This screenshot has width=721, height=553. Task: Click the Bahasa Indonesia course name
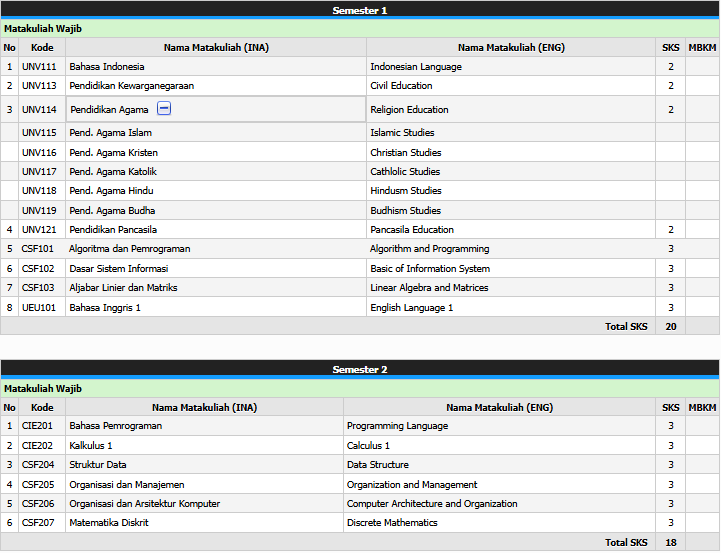click(107, 67)
